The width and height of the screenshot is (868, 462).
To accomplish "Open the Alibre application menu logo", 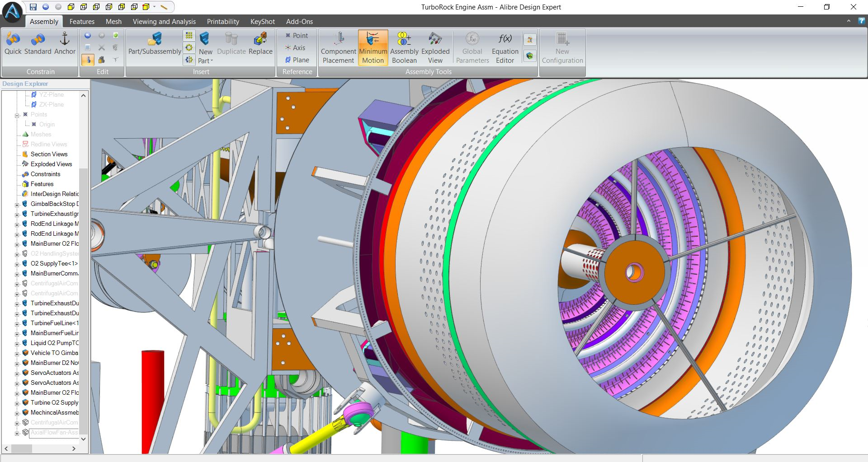I will (x=12, y=12).
